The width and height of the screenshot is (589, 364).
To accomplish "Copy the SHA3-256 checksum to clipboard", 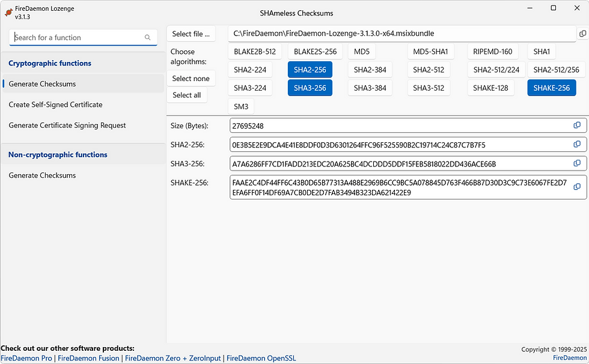I will point(577,163).
